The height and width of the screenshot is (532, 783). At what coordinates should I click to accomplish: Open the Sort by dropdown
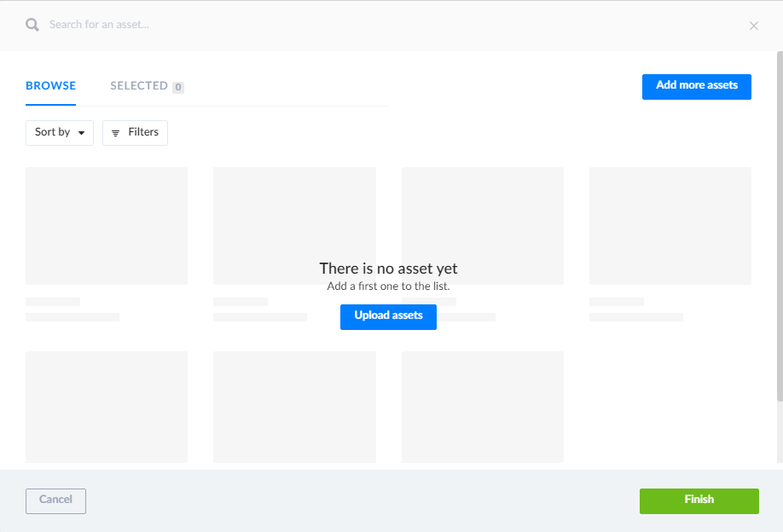(x=59, y=132)
